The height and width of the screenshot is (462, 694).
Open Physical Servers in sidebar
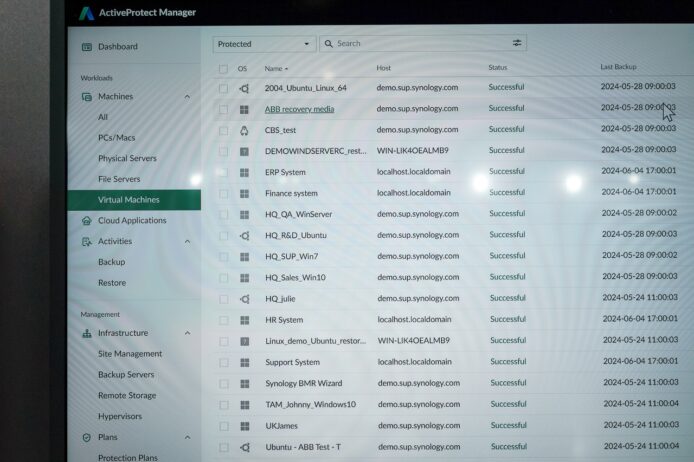[x=127, y=159]
